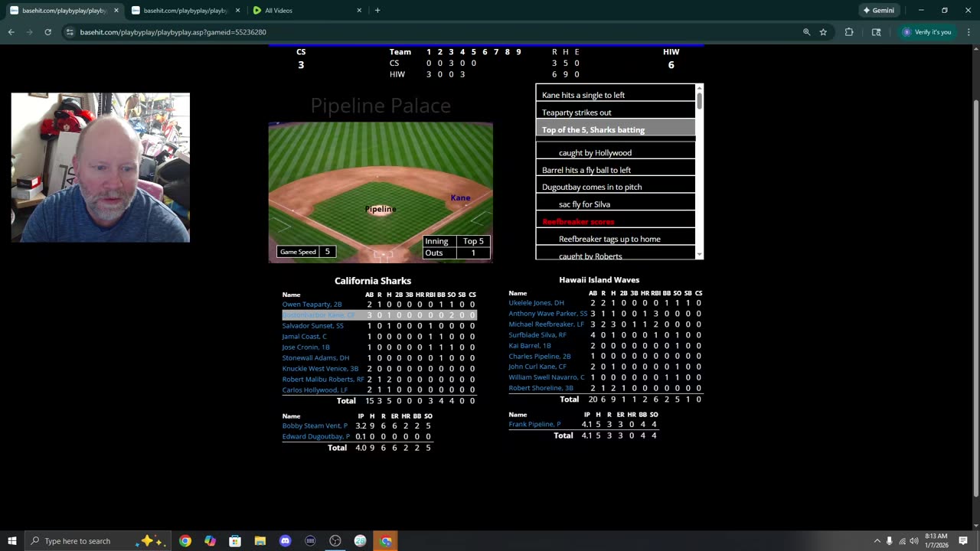Open File Explorer from the taskbar

pyautogui.click(x=260, y=541)
